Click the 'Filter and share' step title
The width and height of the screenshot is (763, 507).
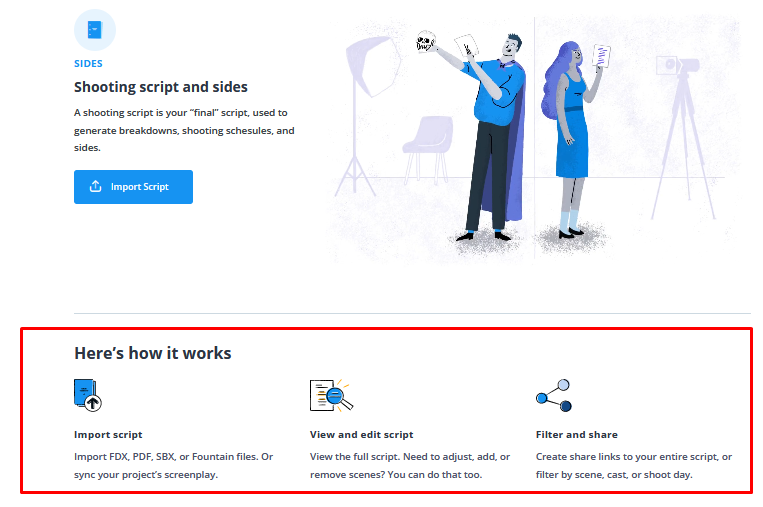pyautogui.click(x=577, y=435)
